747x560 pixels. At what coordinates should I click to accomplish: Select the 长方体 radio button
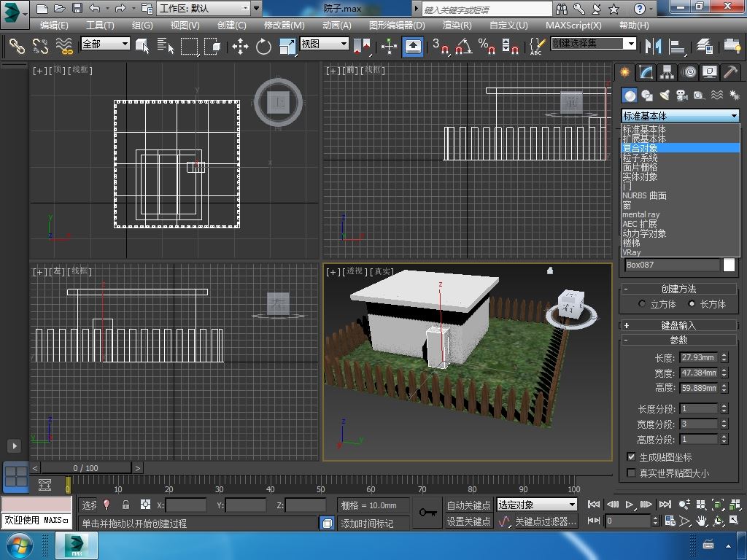tap(692, 304)
